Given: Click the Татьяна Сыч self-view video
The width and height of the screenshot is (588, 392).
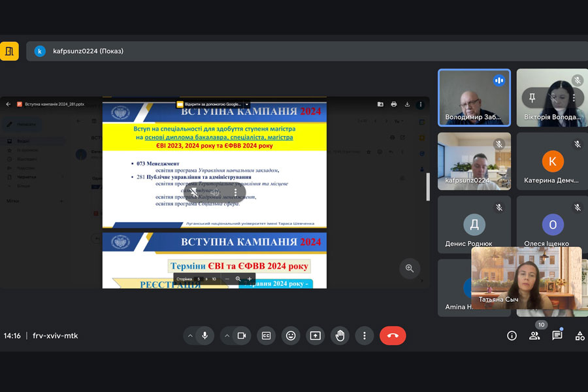Looking at the screenshot, I should click(x=527, y=278).
